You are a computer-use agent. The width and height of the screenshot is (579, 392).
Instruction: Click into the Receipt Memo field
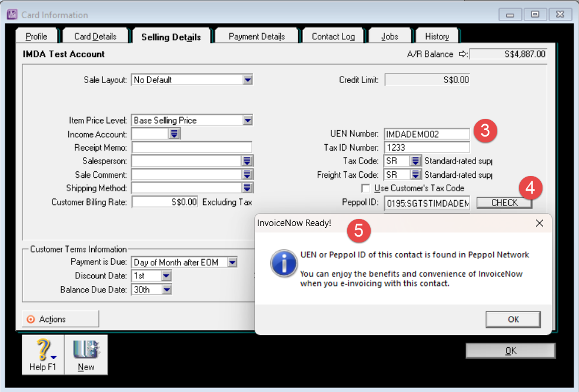point(192,147)
